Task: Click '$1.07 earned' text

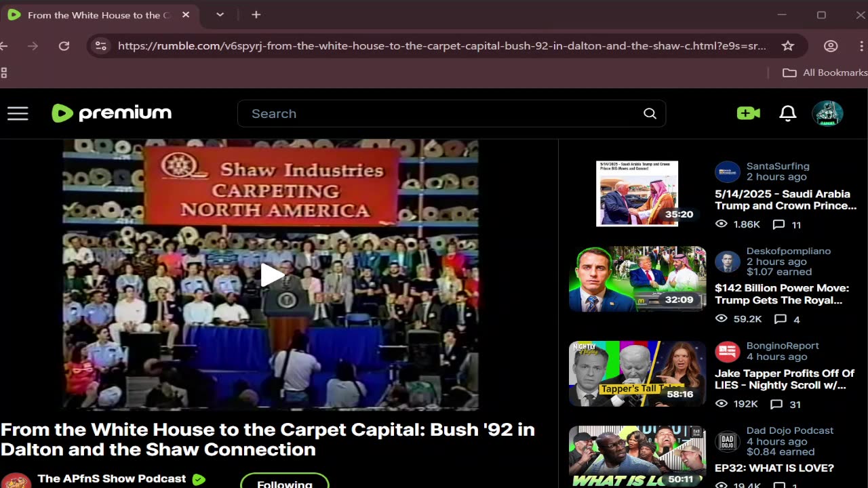Action: click(x=779, y=272)
